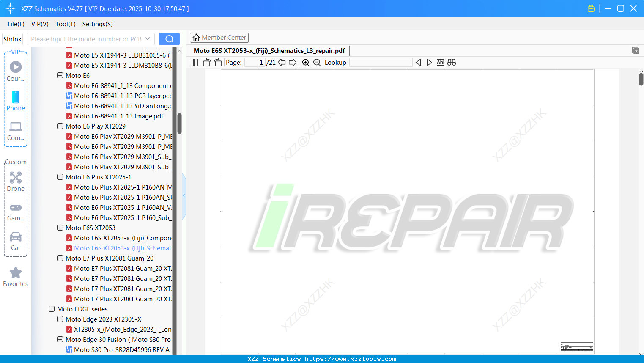Collapse the Moto E6 tree node
Screen dimensions: 644x363
click(60, 76)
